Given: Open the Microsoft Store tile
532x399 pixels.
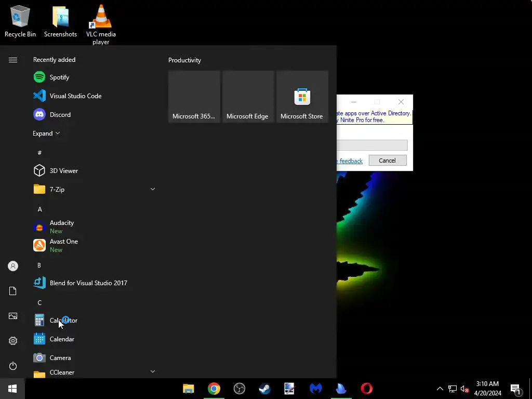Looking at the screenshot, I should point(302,97).
